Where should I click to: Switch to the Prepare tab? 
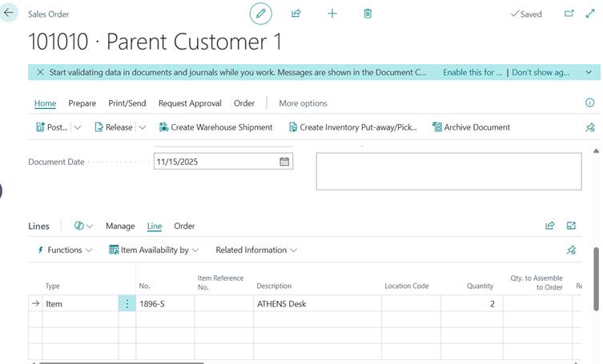[x=82, y=103]
